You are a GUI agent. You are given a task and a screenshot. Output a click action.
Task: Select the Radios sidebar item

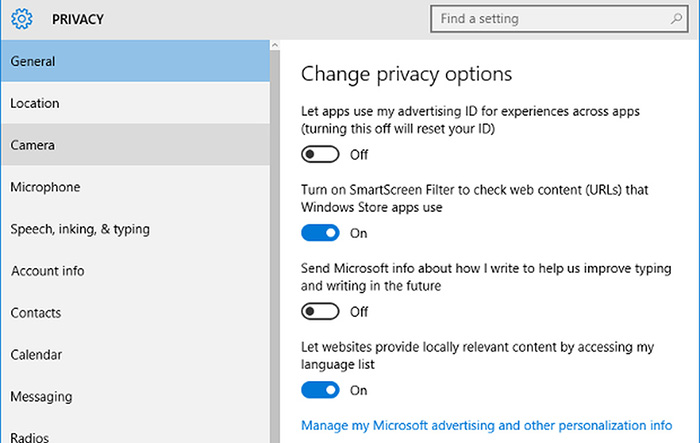pyautogui.click(x=135, y=435)
